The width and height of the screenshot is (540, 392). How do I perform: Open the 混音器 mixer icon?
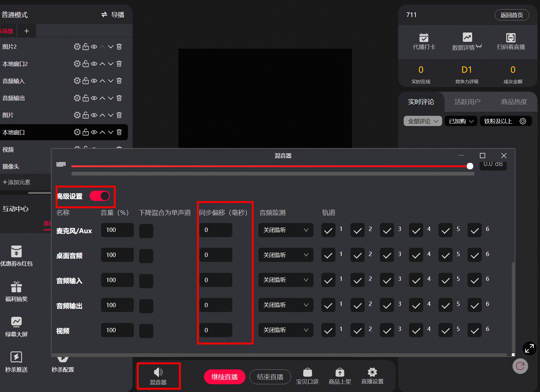tap(158, 372)
